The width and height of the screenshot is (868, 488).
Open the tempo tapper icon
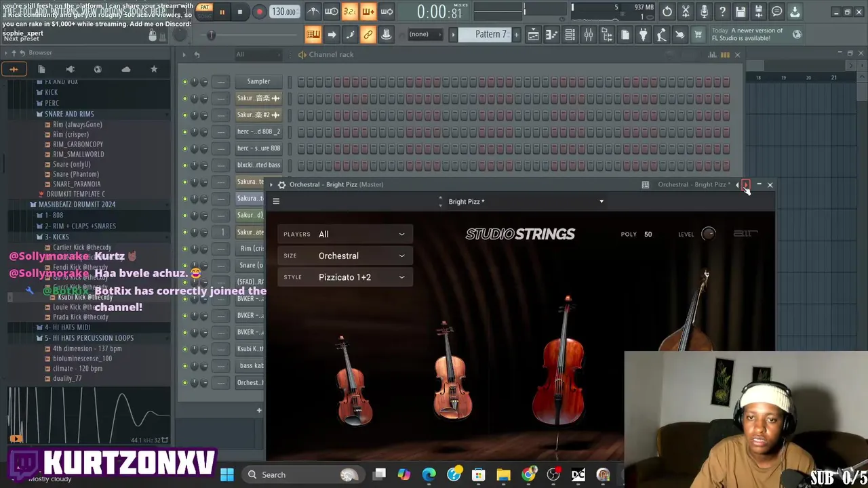pos(661,35)
